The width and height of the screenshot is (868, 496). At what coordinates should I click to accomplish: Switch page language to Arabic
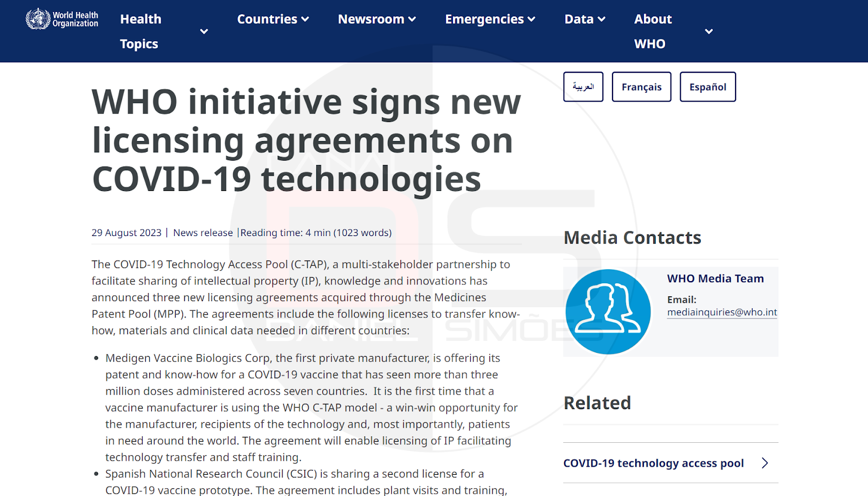point(583,87)
